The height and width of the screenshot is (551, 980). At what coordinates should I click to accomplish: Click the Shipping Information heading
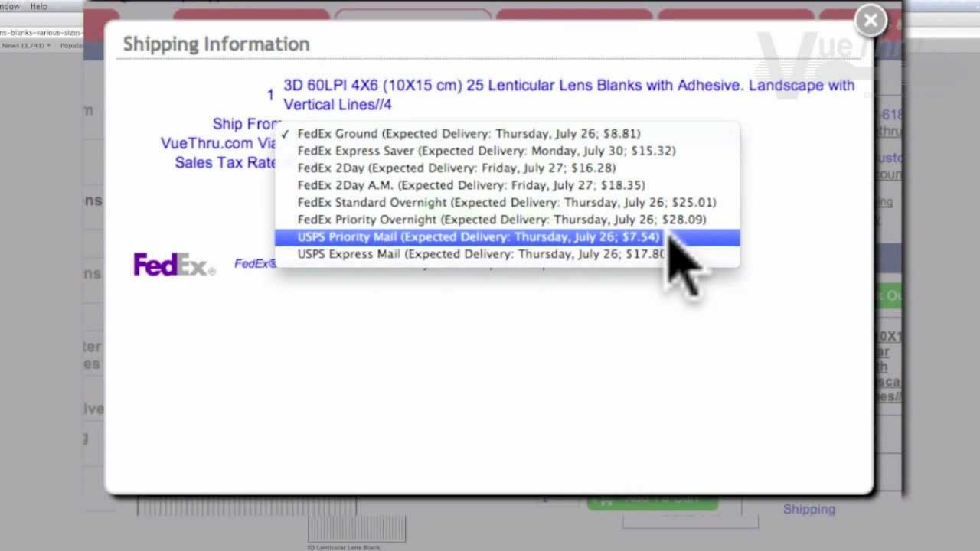click(217, 44)
